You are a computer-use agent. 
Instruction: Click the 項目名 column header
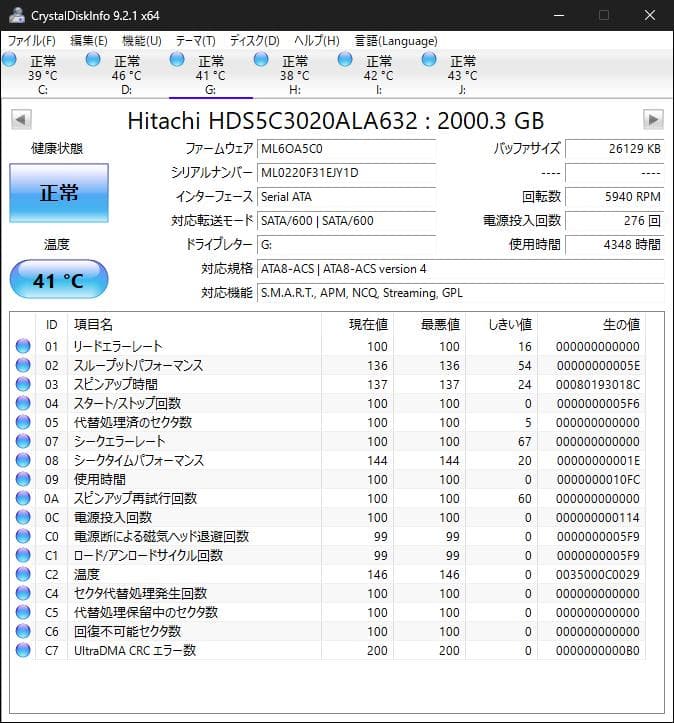click(x=194, y=325)
